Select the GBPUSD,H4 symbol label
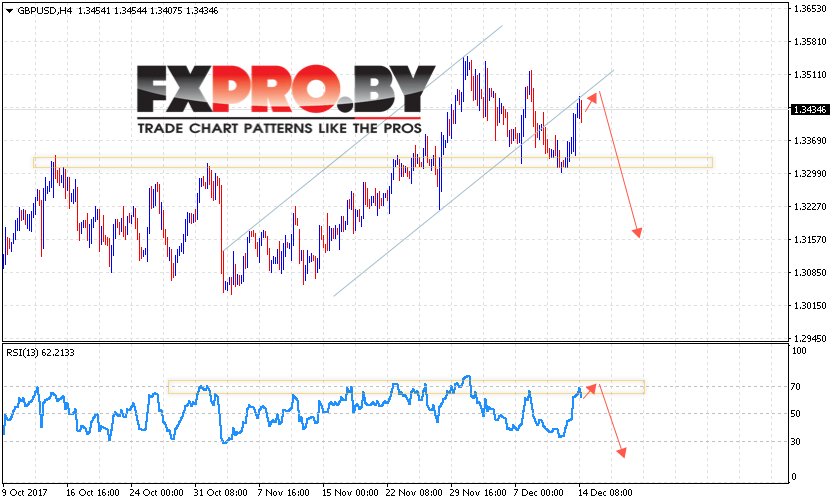The height and width of the screenshot is (504, 831). click(45, 11)
